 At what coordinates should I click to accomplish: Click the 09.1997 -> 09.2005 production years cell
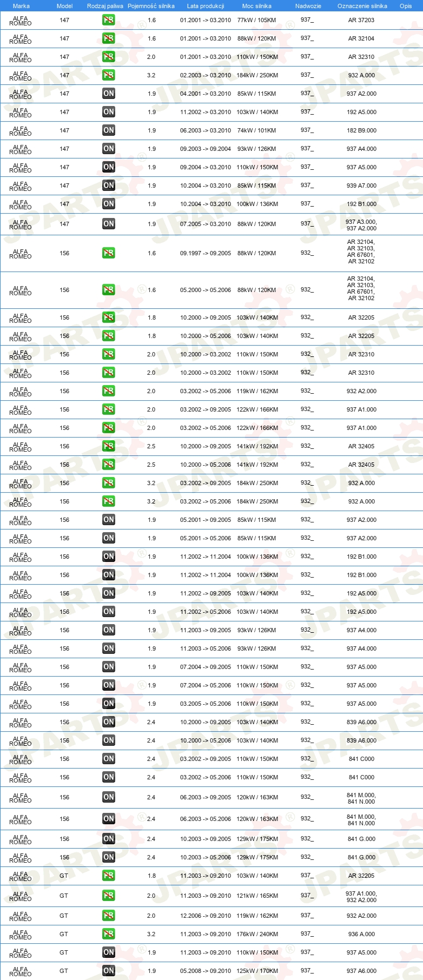(x=206, y=253)
